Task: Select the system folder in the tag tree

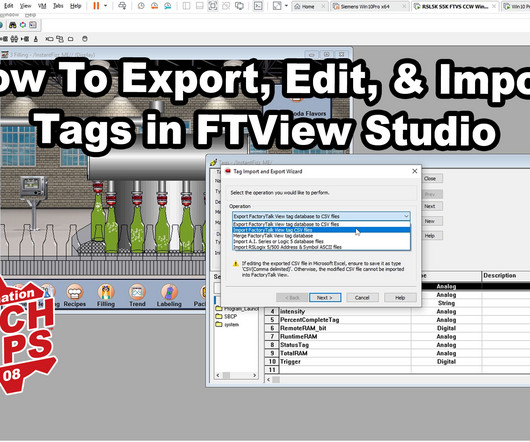Action: click(227, 325)
